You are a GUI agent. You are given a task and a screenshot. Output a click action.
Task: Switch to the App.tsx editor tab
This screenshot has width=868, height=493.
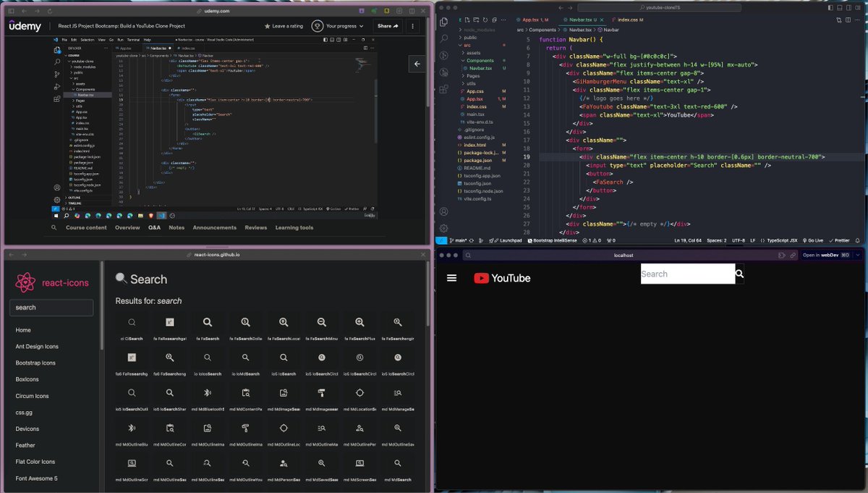(x=535, y=20)
